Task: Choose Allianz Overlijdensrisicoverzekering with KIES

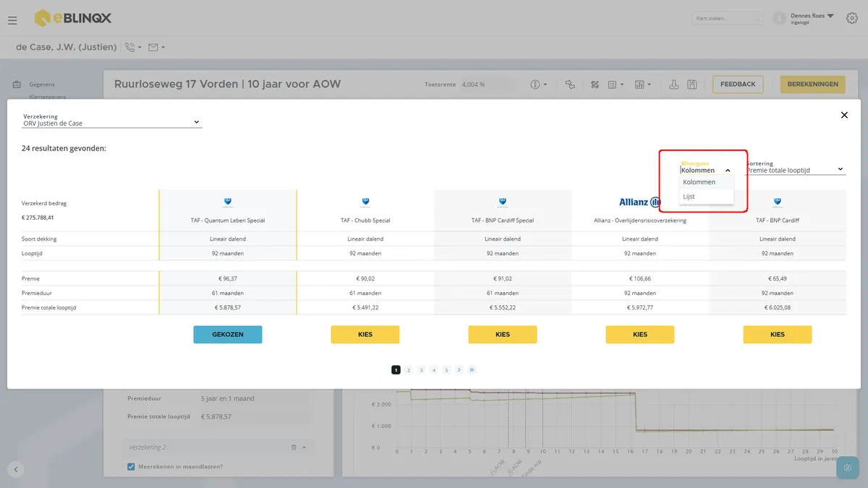Action: point(640,334)
